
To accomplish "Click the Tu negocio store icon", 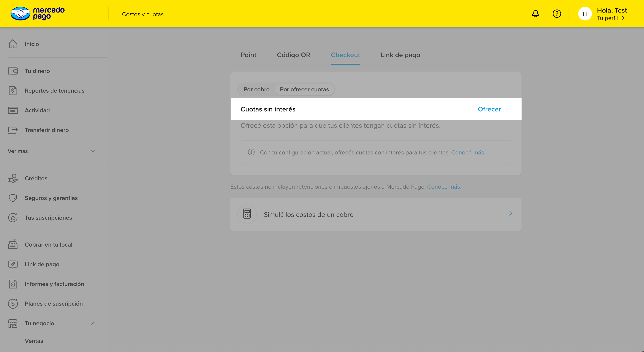I will tap(13, 323).
